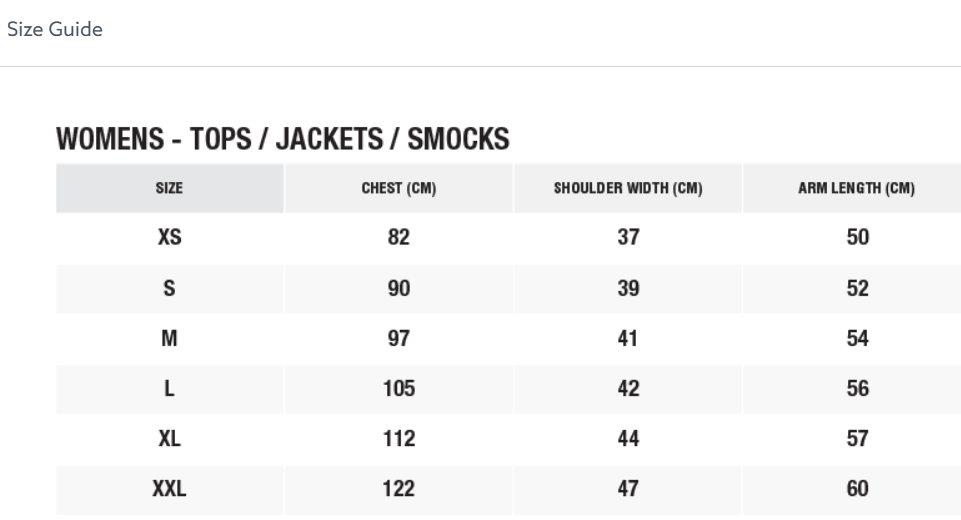This screenshot has width=961, height=520.
Task: Click arm length value 60 for XXL
Action: [857, 489]
